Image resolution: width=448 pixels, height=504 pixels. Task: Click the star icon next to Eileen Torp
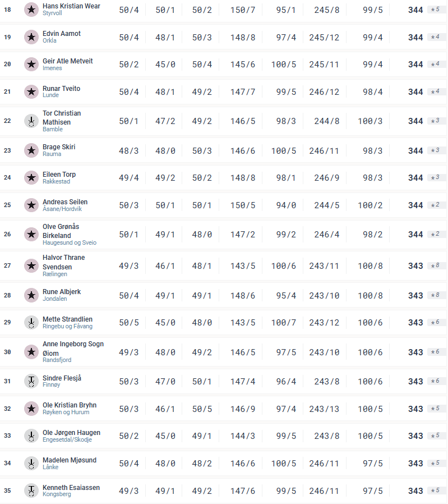tap(31, 178)
